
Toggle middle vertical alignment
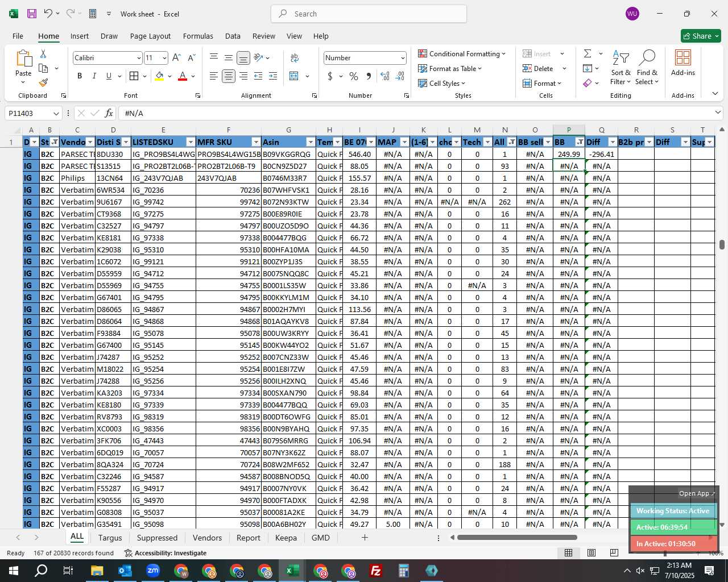pyautogui.click(x=228, y=57)
